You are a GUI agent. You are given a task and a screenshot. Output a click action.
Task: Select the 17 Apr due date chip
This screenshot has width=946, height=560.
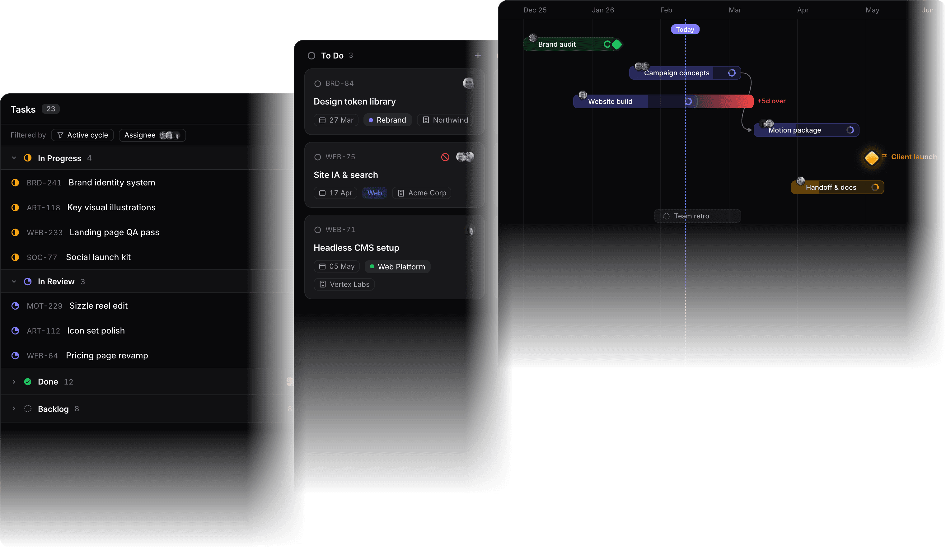(335, 193)
